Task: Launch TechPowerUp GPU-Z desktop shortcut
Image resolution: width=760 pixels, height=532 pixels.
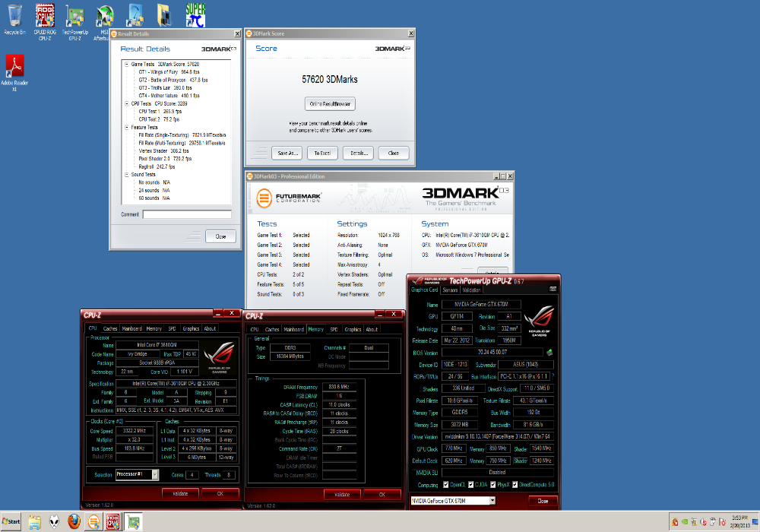Action: (x=74, y=22)
